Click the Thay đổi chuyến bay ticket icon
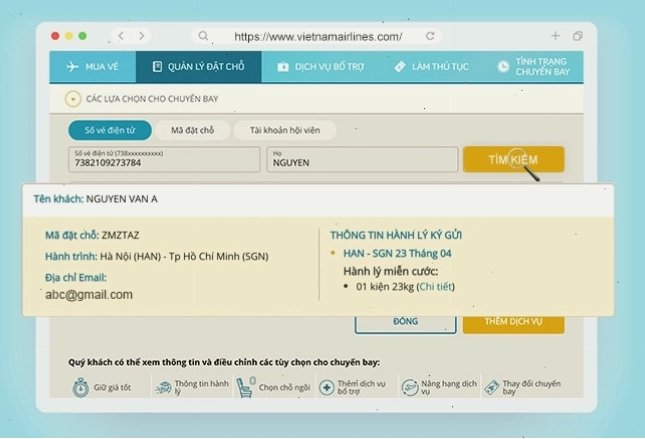645x439 pixels. (x=492, y=388)
